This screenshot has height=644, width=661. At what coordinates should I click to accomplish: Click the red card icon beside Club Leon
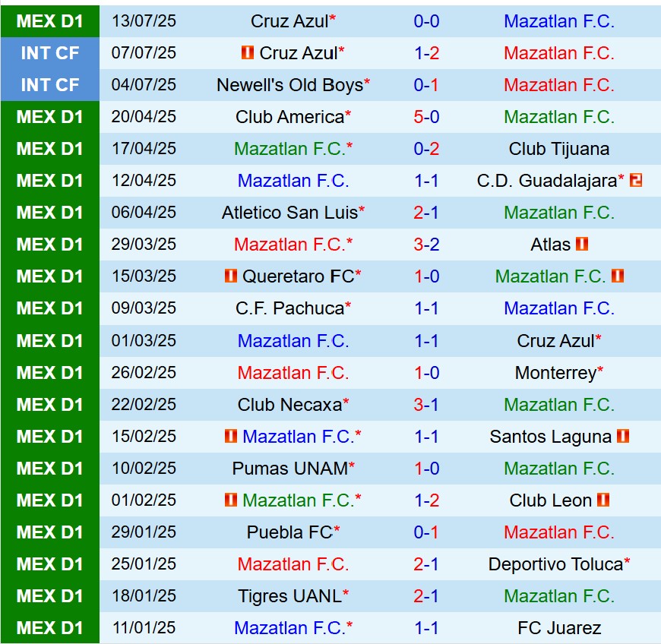coord(603,500)
